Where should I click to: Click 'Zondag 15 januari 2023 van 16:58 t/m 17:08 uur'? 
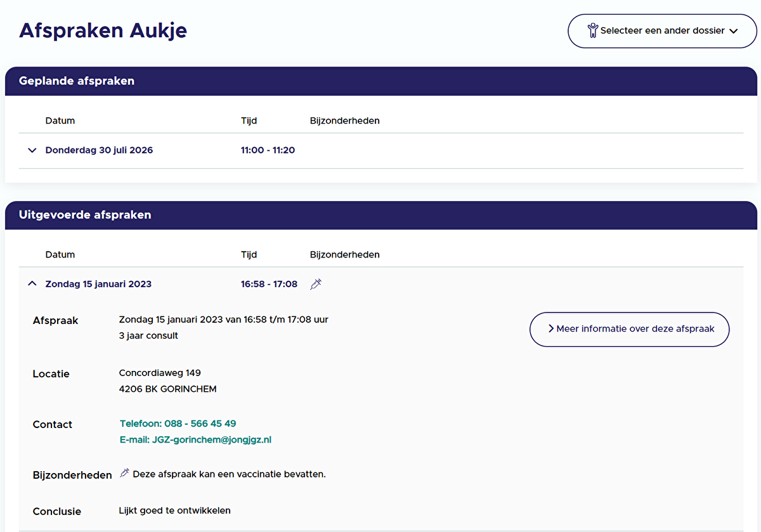[224, 320]
